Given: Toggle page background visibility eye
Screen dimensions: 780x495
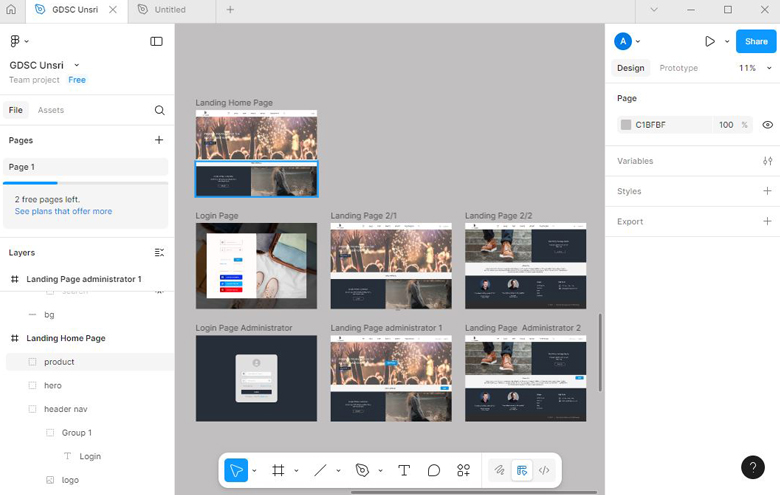Looking at the screenshot, I should pos(767,125).
